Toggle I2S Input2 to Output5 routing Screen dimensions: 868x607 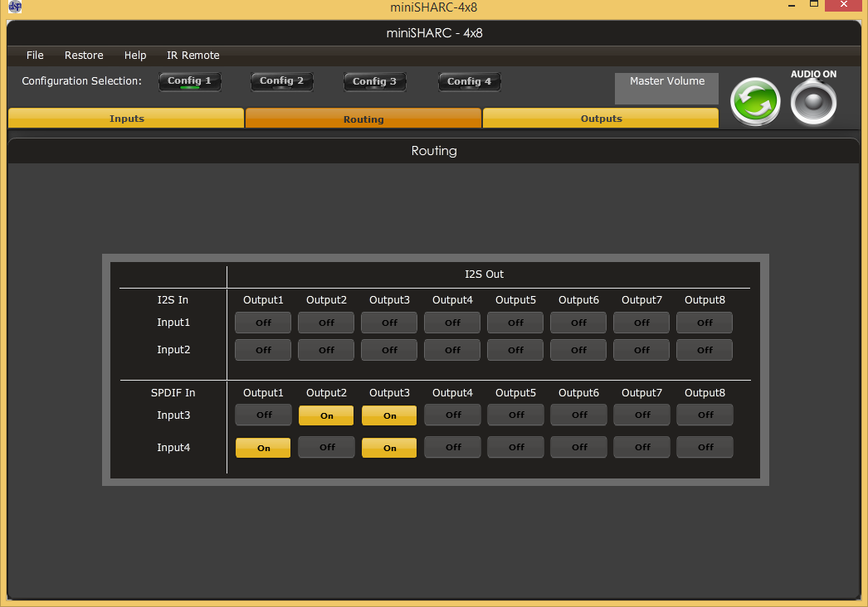coord(515,350)
